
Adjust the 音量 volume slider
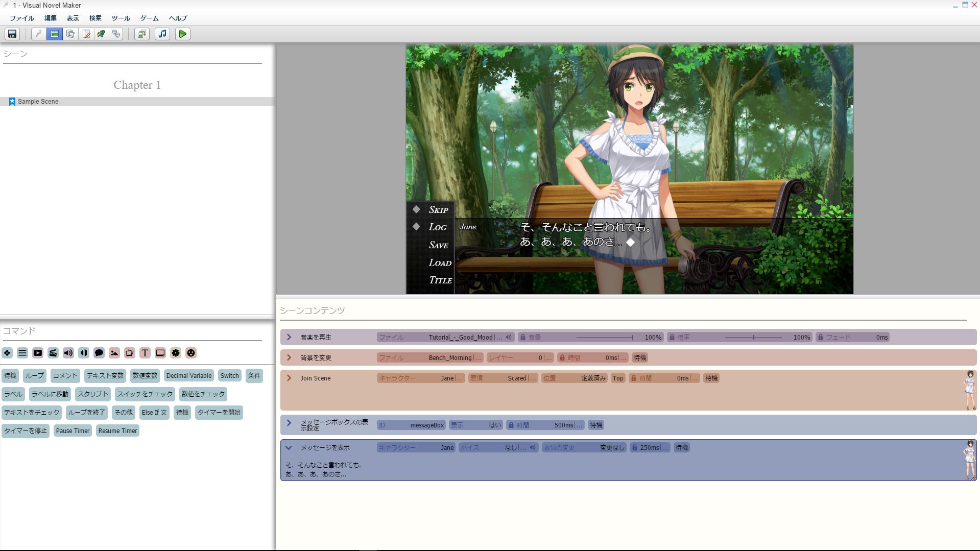pos(605,338)
